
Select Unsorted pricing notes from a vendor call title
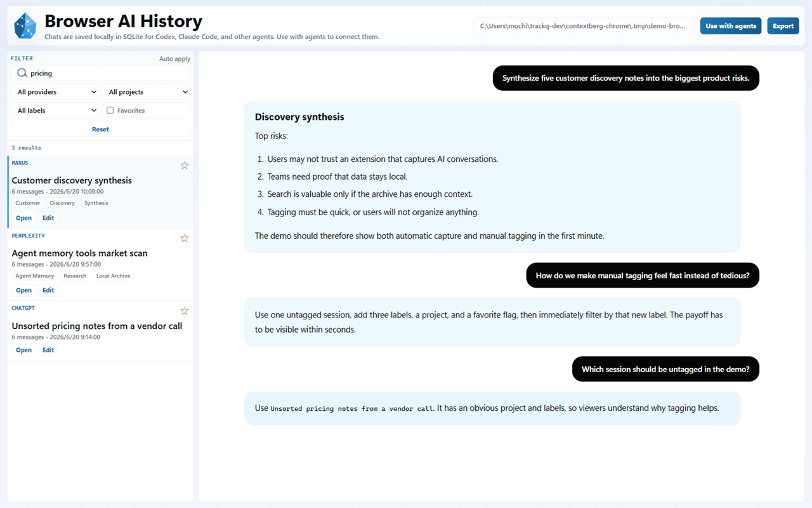click(97, 326)
